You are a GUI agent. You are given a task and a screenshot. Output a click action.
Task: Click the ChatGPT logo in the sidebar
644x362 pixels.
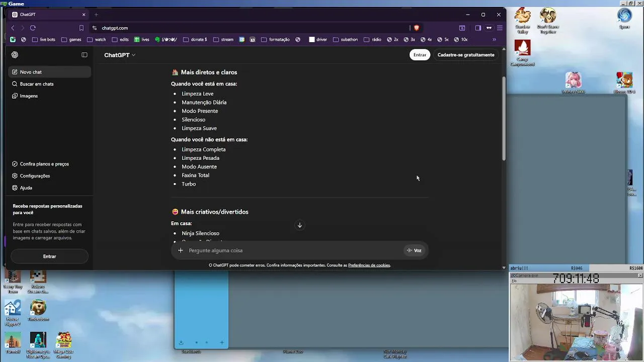coord(15,55)
